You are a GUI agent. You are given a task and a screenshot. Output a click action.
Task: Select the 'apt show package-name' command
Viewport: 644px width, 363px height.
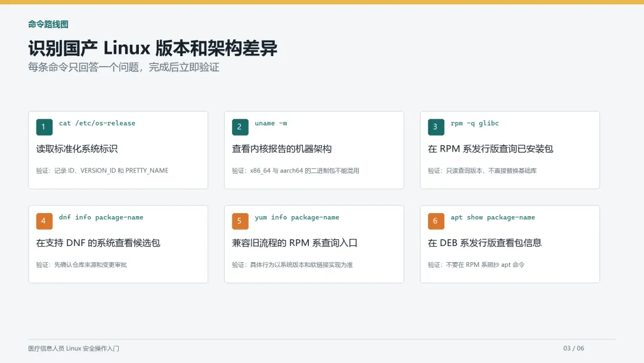tap(493, 217)
